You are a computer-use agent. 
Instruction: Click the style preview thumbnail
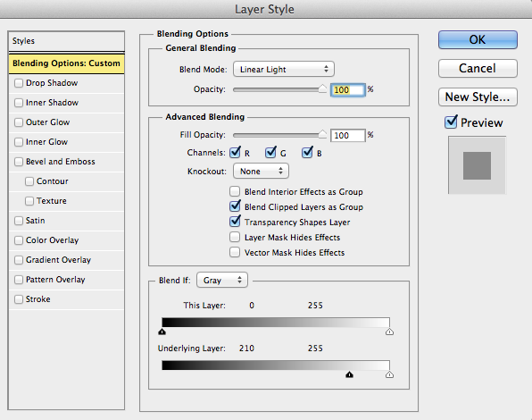point(477,165)
